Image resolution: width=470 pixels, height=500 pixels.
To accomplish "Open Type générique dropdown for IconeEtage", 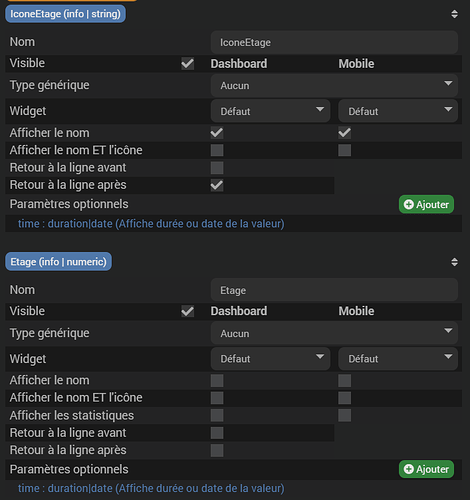I will (x=334, y=85).
